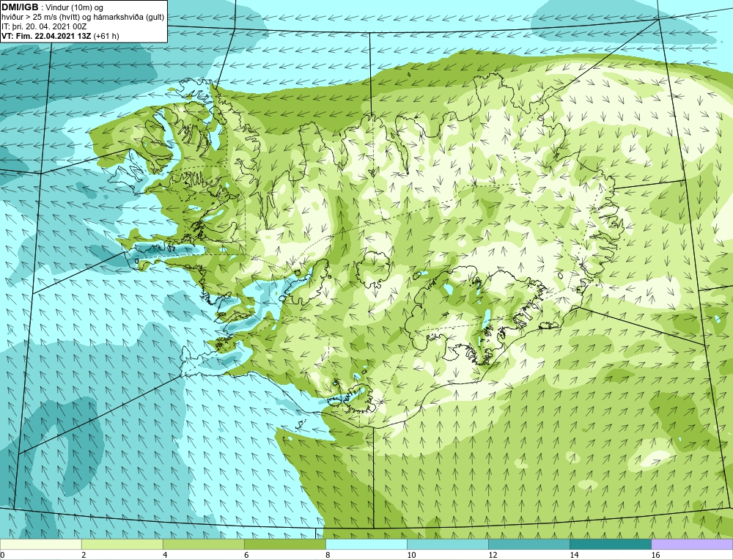Click the 0–2 m/s pale yellow legend swatch
The height and width of the screenshot is (560, 733).
coord(40,544)
